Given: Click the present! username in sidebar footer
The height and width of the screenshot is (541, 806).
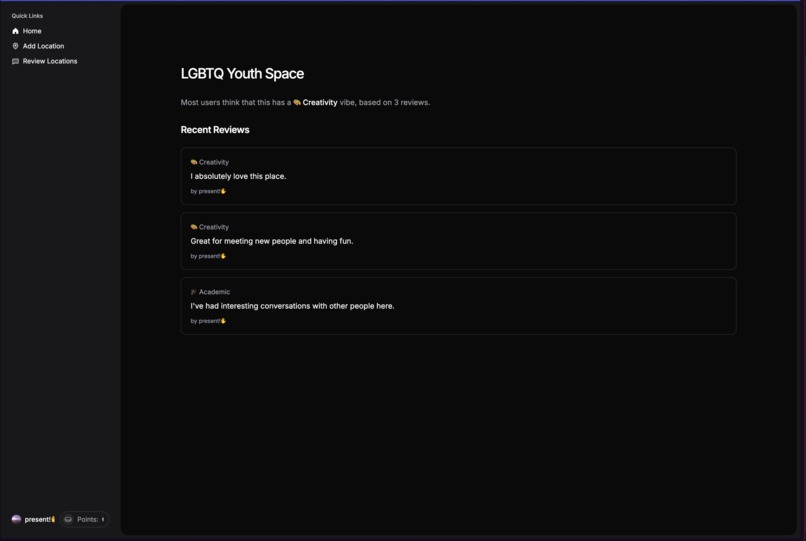Looking at the screenshot, I should click(40, 519).
